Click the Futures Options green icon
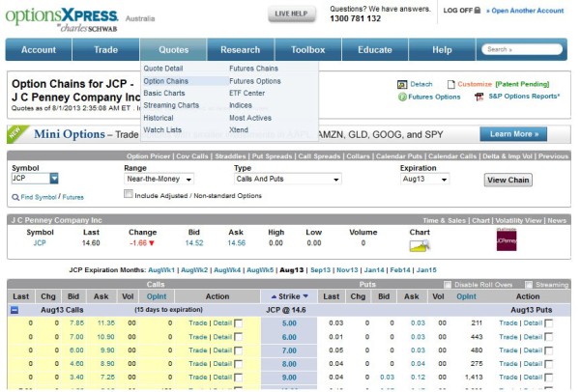Screen dimensions: 580x392 (x=402, y=98)
